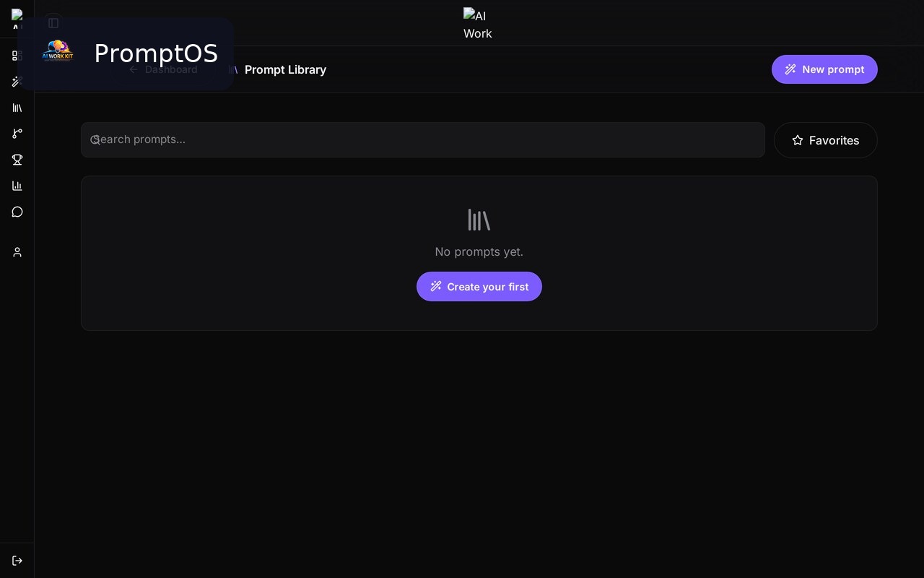Click the AI Work Kit logo image

coord(58,52)
